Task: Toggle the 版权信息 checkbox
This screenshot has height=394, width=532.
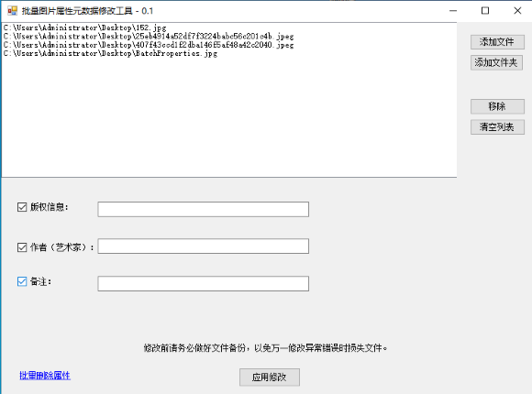Action: (22, 207)
